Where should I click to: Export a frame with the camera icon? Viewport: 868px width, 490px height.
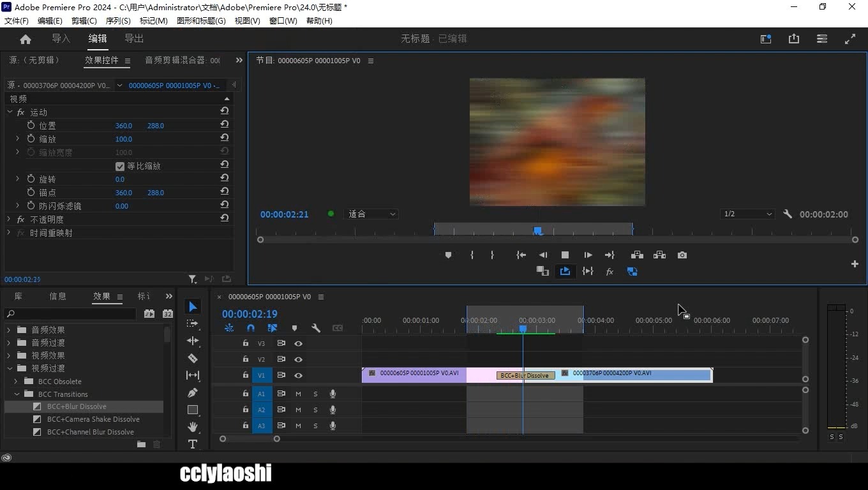[x=682, y=255]
